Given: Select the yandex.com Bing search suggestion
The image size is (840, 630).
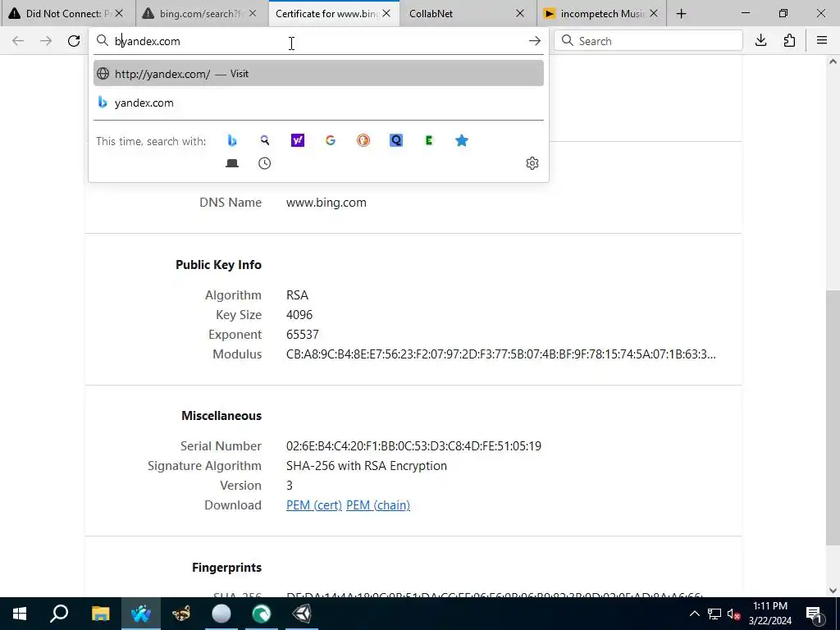Looking at the screenshot, I should (318, 103).
